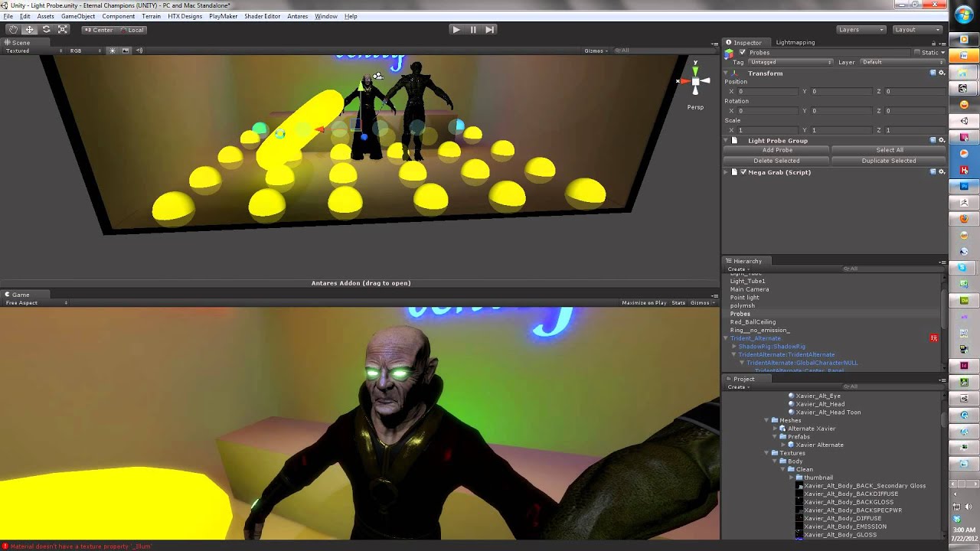Click the scene orientation gizmo

(x=694, y=80)
